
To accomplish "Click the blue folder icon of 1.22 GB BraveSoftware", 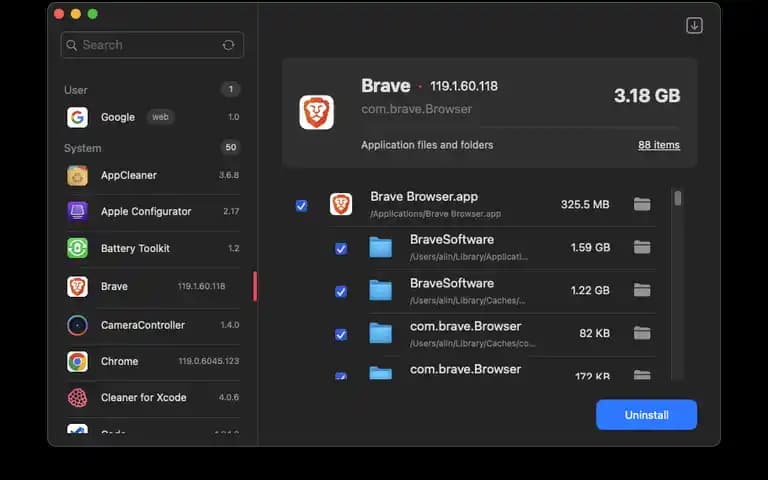I will tap(381, 290).
